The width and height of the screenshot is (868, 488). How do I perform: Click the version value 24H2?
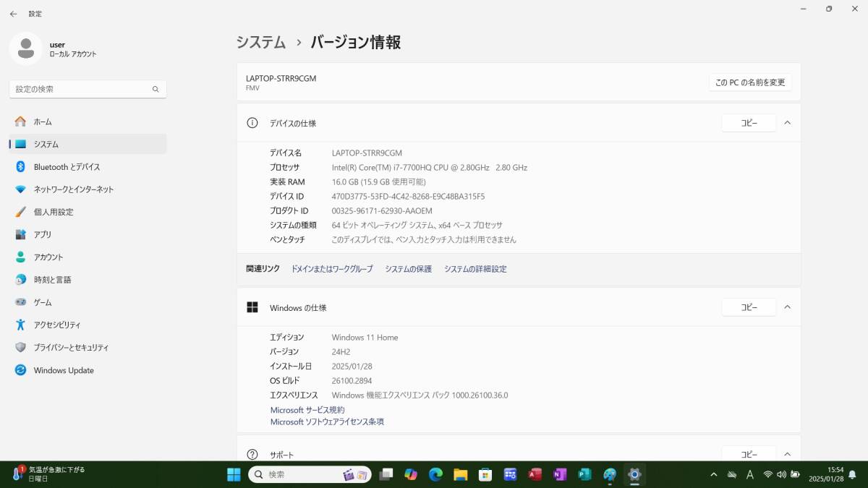(341, 351)
